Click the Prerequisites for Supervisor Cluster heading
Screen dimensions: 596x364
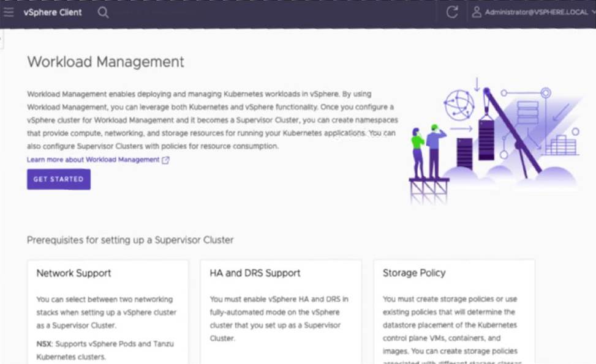click(130, 240)
